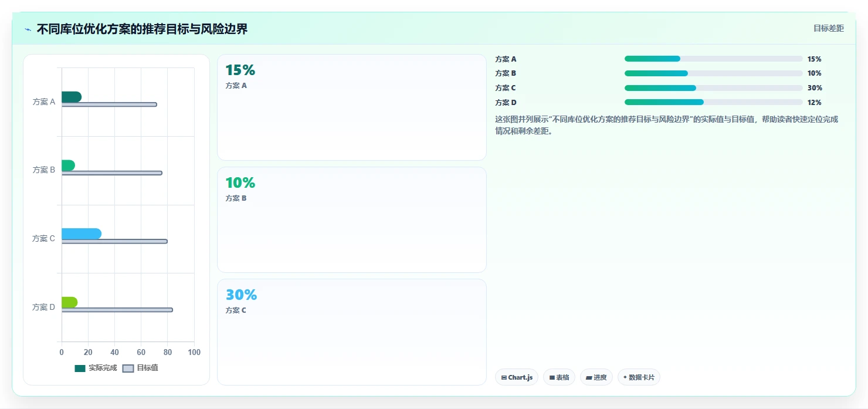Click the 方案 D chart axis label

coord(44,307)
